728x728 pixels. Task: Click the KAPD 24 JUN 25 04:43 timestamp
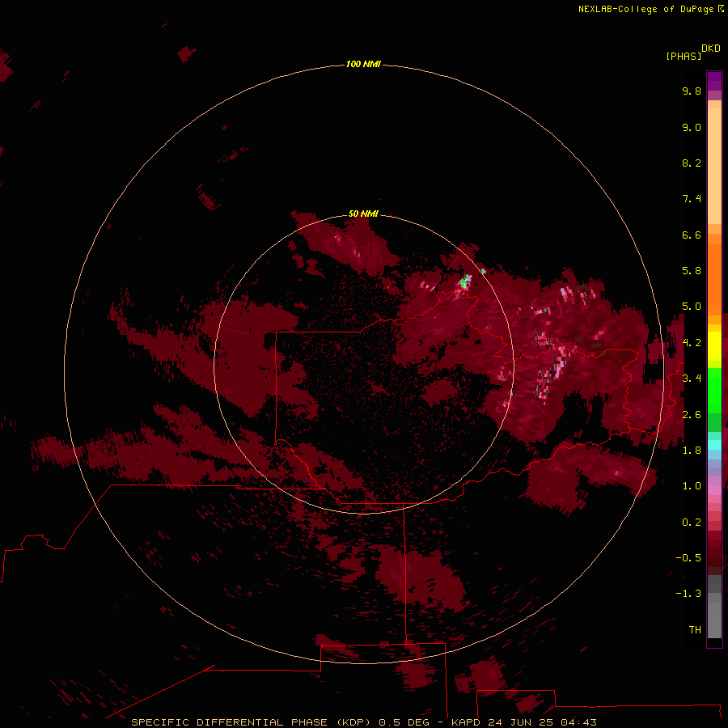[x=523, y=722]
